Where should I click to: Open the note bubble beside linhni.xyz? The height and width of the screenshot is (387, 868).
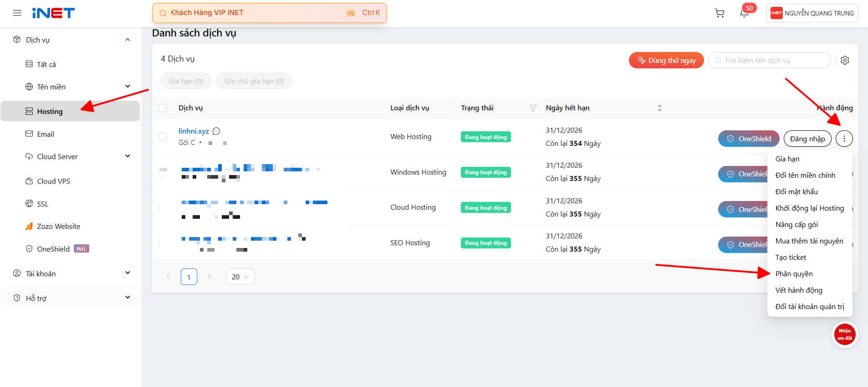coord(216,131)
